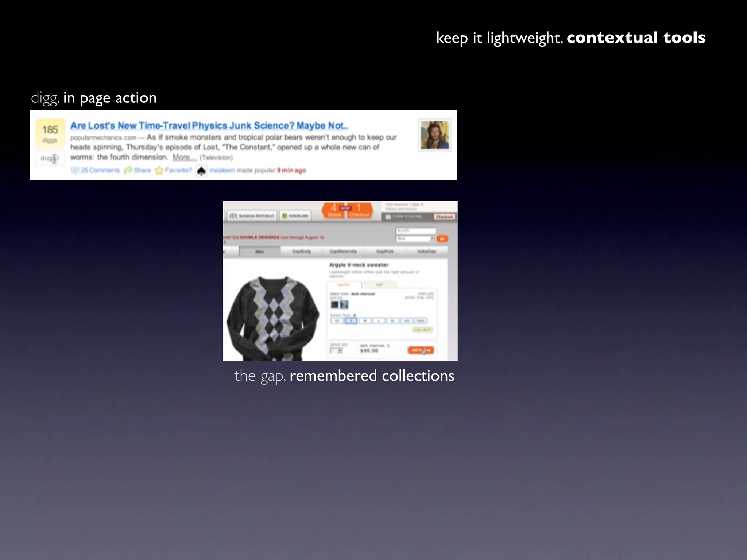Click the green Share arrow icon

[128, 170]
